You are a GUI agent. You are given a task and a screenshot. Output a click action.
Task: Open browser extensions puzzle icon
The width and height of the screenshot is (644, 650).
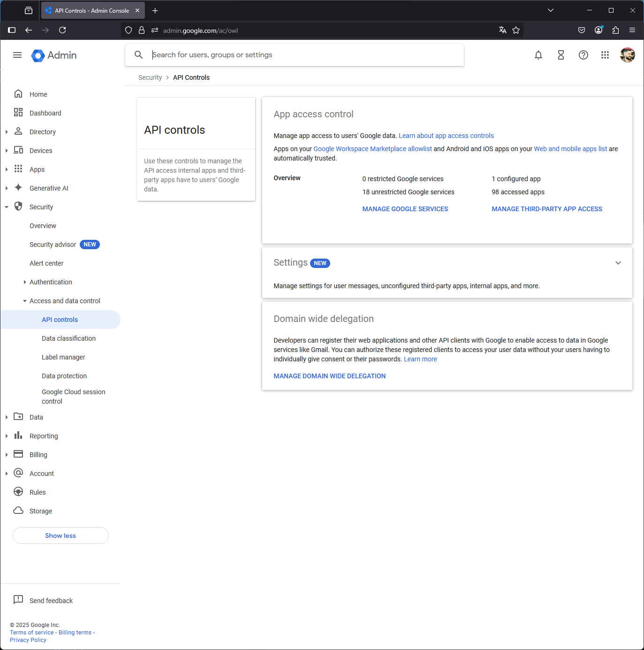615,30
